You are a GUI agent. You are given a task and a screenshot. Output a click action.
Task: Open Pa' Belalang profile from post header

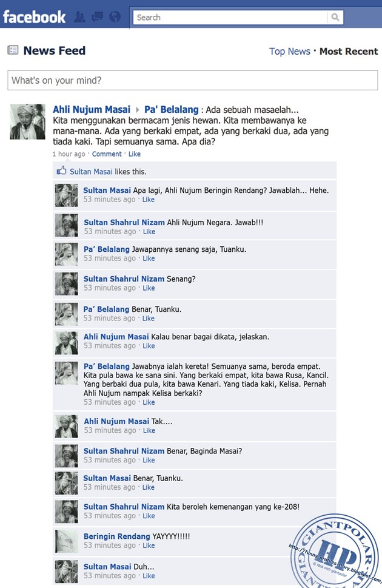pos(172,109)
